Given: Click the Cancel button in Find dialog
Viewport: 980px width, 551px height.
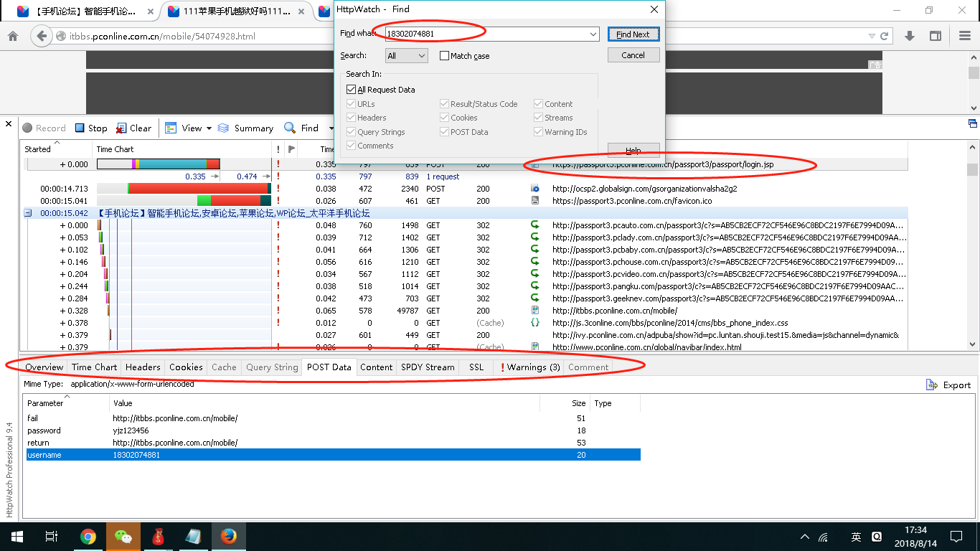Looking at the screenshot, I should click(633, 55).
